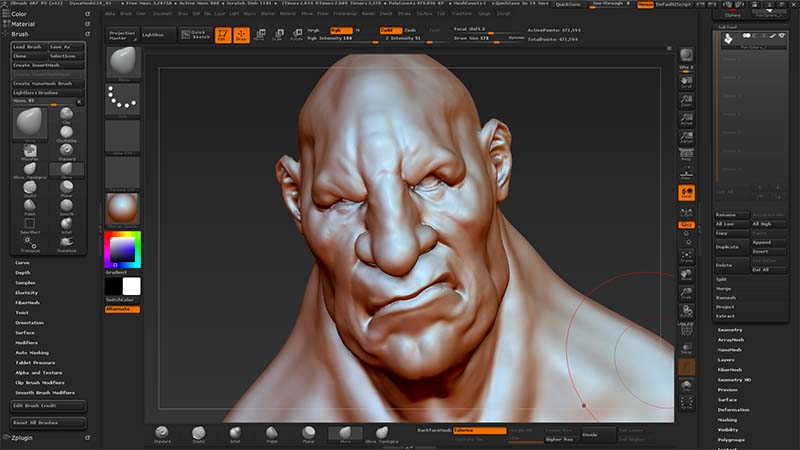Image resolution: width=800 pixels, height=450 pixels.
Task: Activate Rotate mode icon in top shelf
Action: point(297,35)
